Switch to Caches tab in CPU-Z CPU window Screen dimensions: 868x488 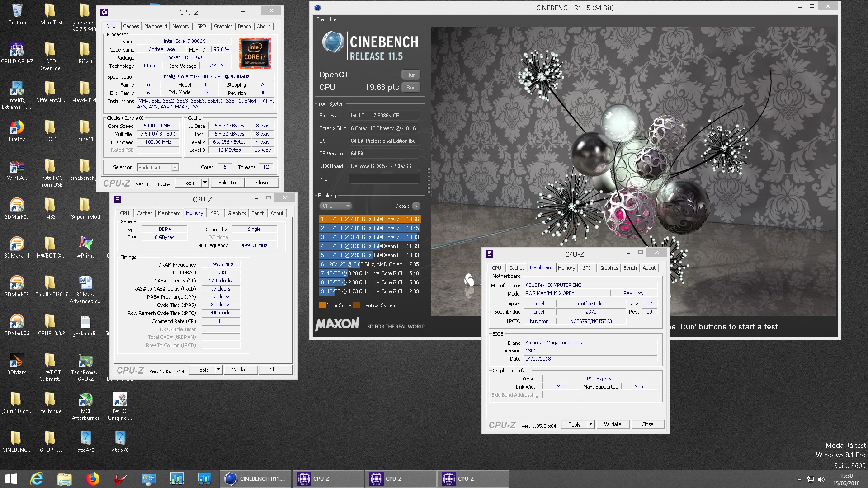131,26
